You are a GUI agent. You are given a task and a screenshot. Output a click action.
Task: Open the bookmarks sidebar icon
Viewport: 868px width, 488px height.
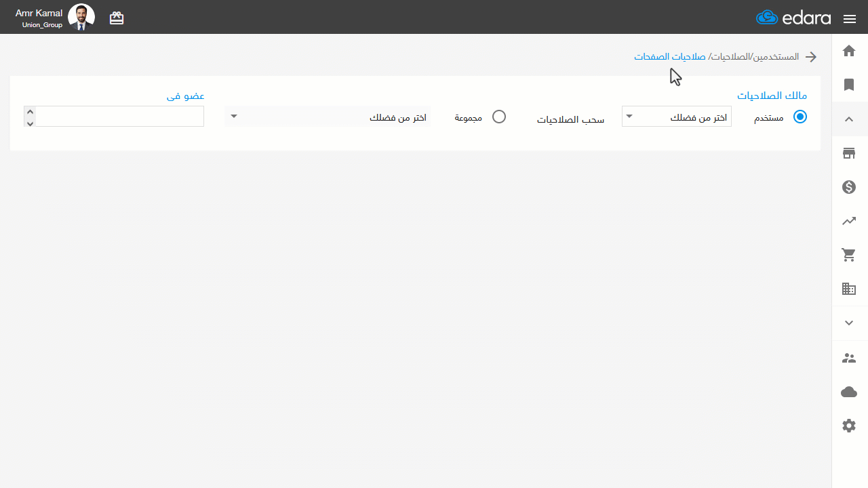849,85
